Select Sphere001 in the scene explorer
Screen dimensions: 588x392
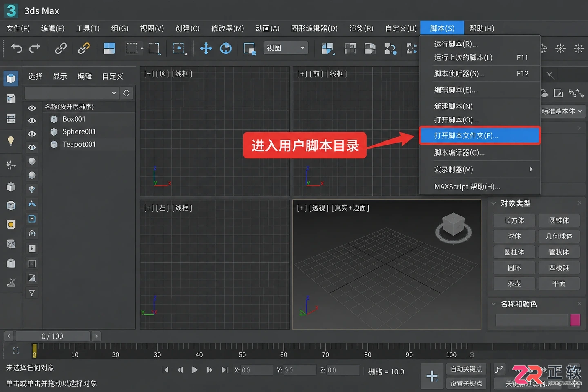point(79,131)
